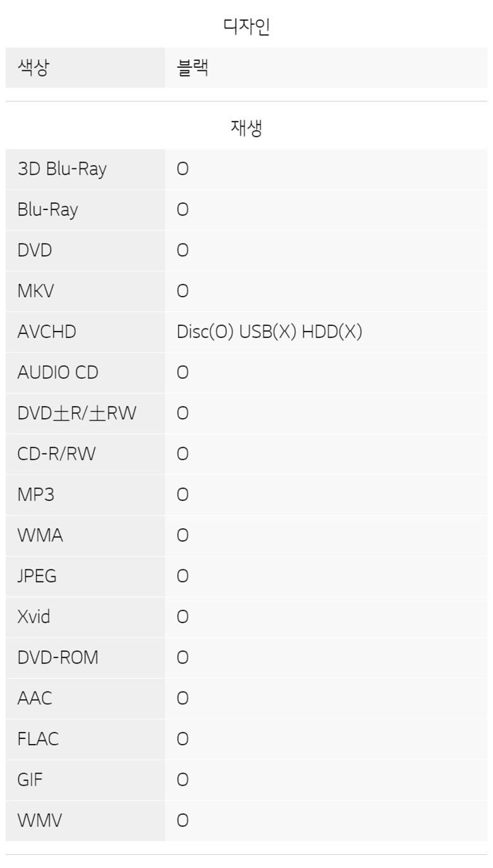Image resolution: width=493 pixels, height=868 pixels.
Task: Click the 블랙 color value
Action: pyautogui.click(x=193, y=68)
